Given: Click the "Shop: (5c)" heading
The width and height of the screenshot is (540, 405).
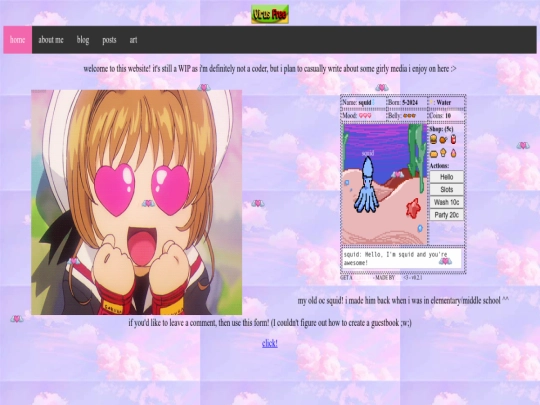Looking at the screenshot, I should [x=441, y=129].
